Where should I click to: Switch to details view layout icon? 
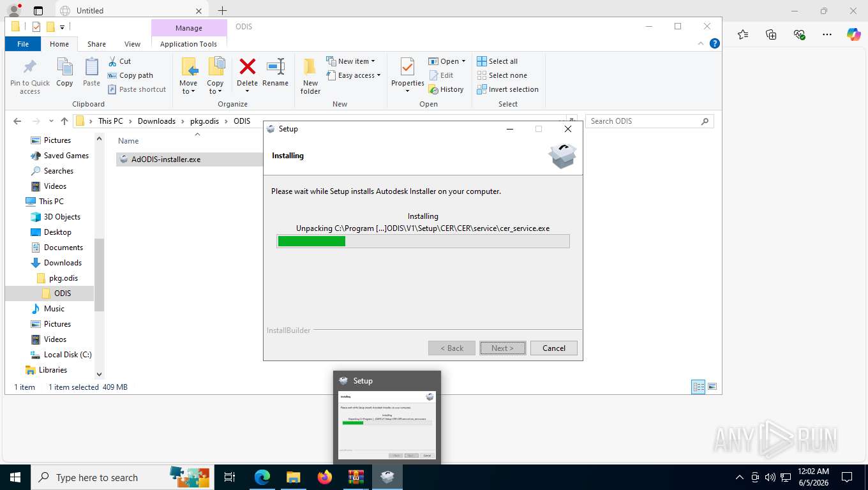coord(699,387)
